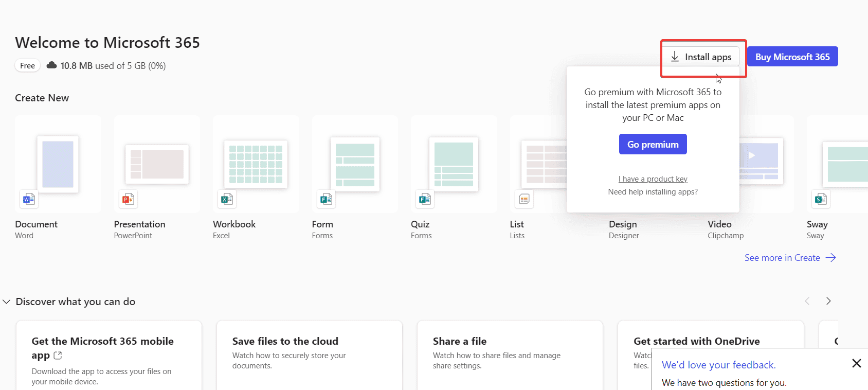
Task: Click the PowerPoint icon on Presentation tile
Action: [128, 199]
